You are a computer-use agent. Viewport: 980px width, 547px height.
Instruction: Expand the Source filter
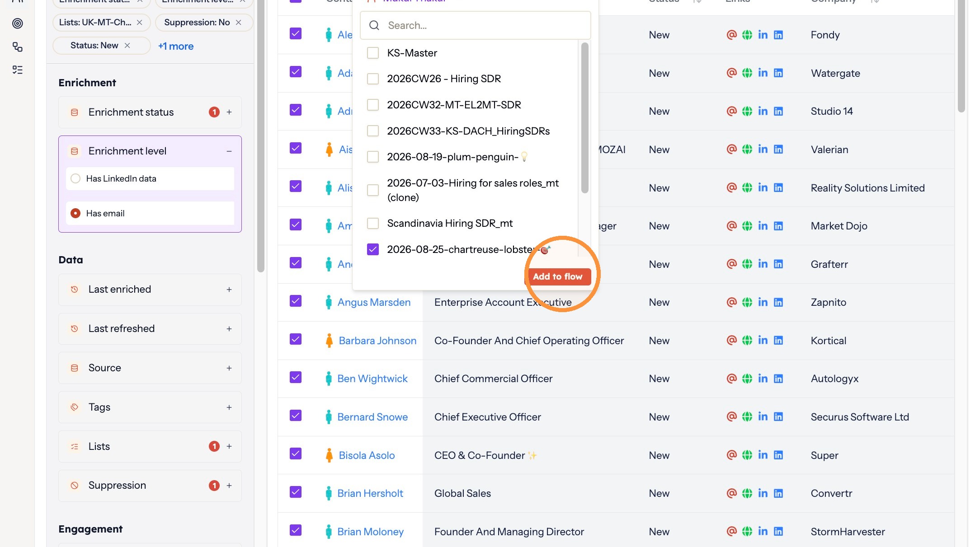point(229,368)
